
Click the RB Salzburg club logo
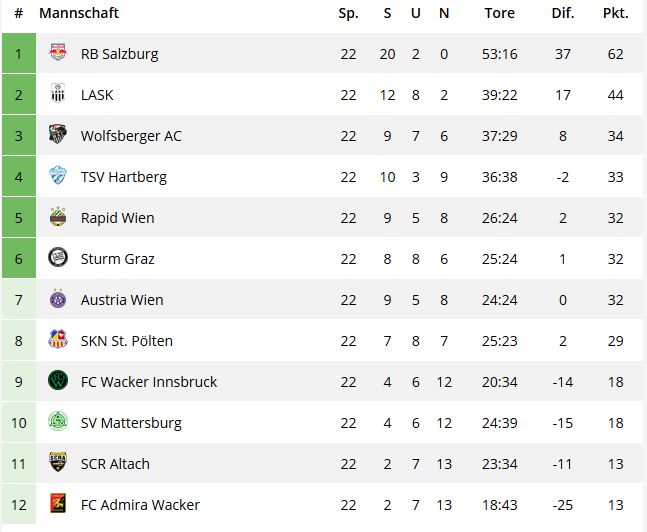(58, 52)
